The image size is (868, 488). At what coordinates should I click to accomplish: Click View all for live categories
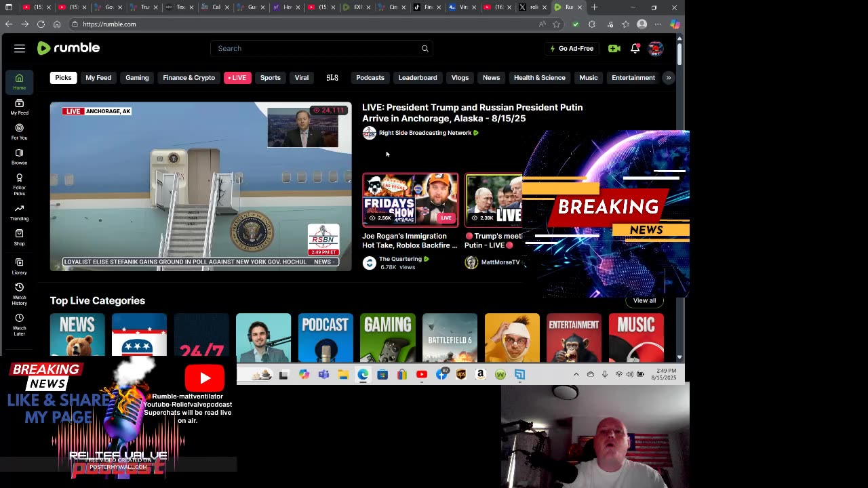(x=644, y=300)
